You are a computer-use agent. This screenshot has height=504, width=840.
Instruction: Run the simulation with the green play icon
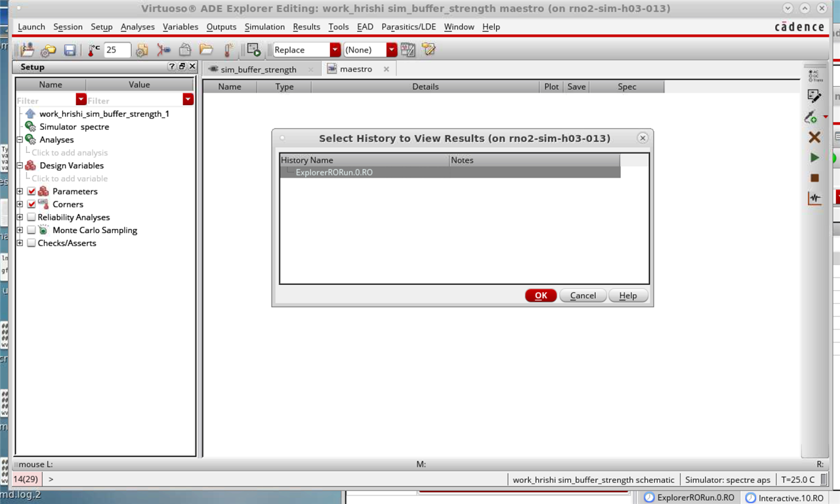pyautogui.click(x=814, y=157)
